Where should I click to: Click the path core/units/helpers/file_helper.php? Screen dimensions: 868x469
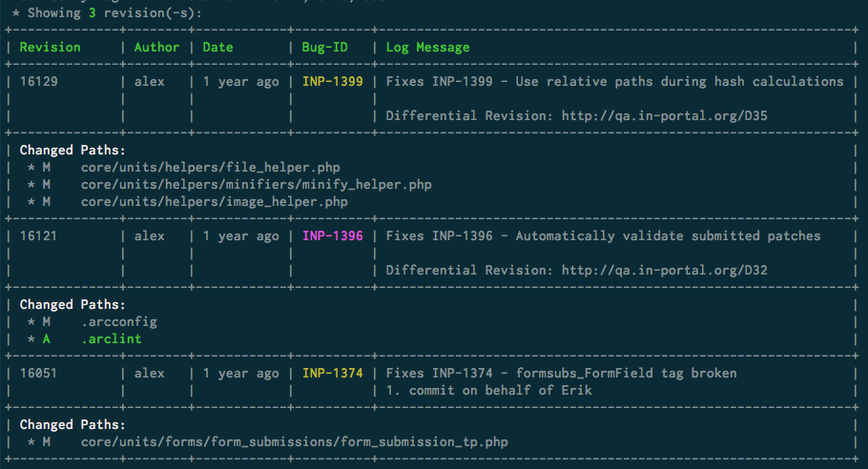pos(211,167)
